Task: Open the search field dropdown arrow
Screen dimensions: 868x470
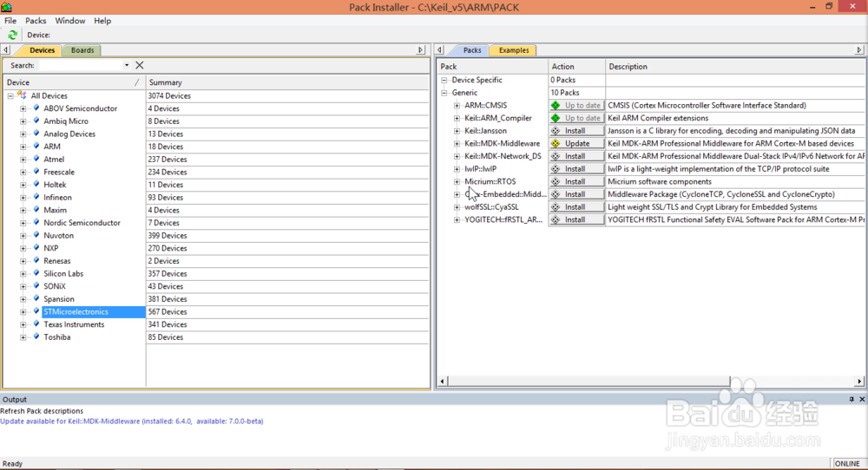Action: (x=127, y=65)
